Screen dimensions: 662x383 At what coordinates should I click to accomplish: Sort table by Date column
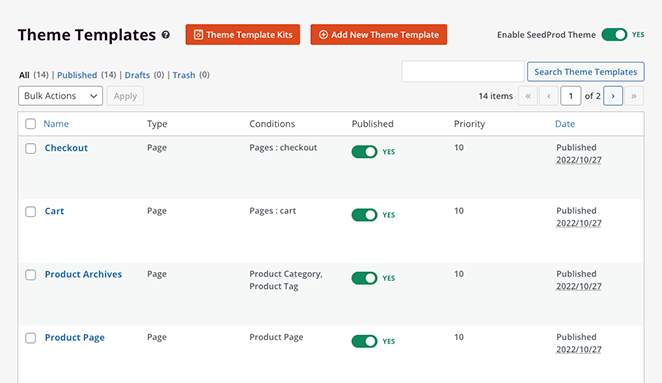coord(565,124)
